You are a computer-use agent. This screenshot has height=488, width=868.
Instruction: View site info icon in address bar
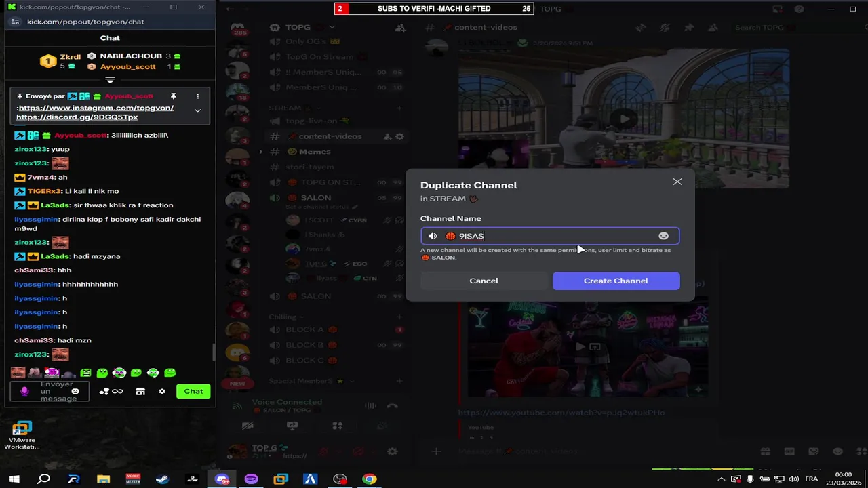[15, 22]
